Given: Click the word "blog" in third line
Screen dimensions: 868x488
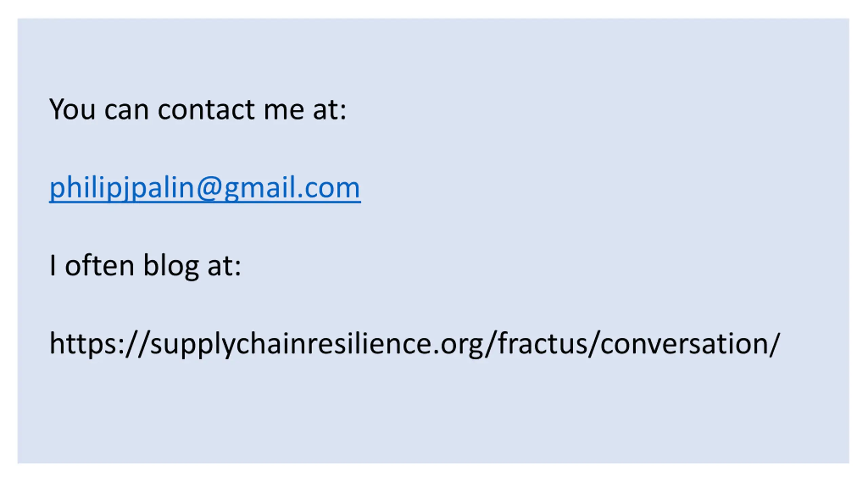Looking at the screenshot, I should [171, 266].
